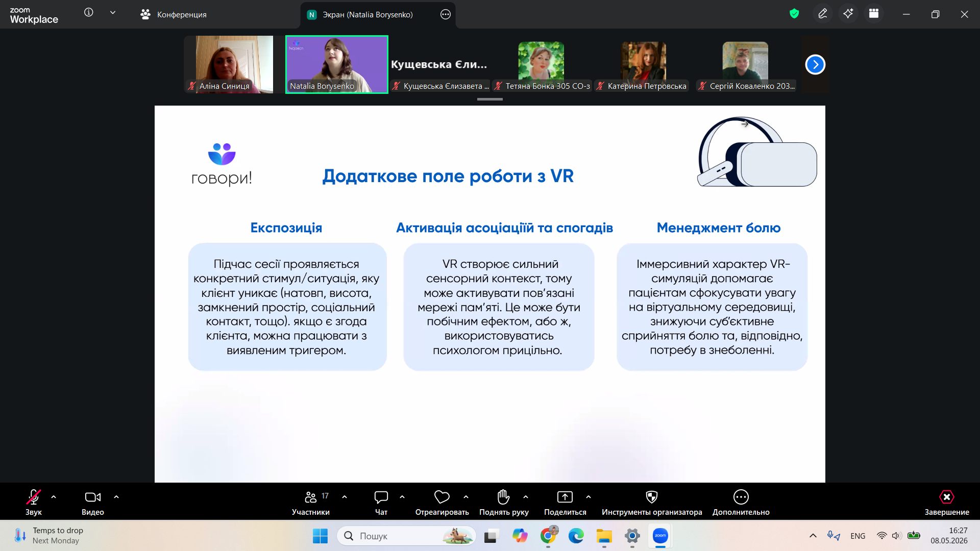Image resolution: width=980 pixels, height=551 pixels.
Task: Open Host tools shield icon
Action: tap(652, 497)
